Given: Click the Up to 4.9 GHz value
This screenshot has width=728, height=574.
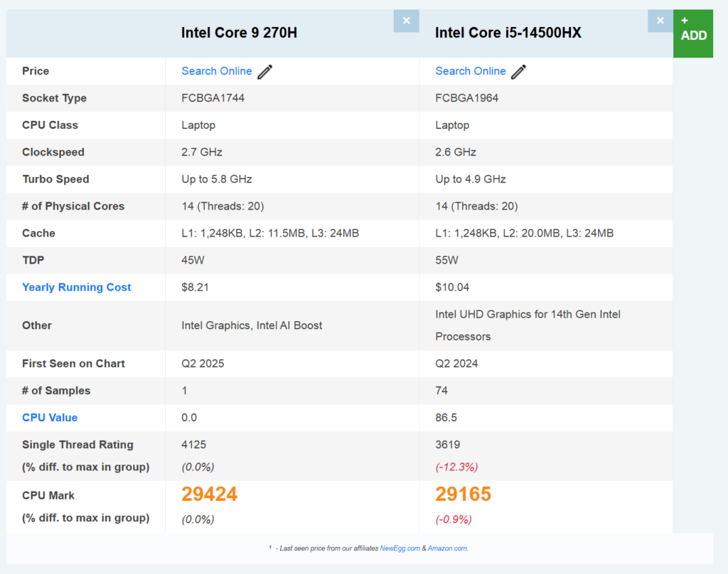Looking at the screenshot, I should (471, 179).
